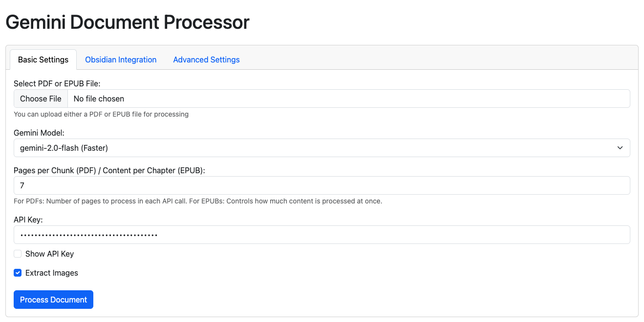Open the Advanced Settings tab
Viewport: 644px width, 322px height.
click(x=206, y=60)
